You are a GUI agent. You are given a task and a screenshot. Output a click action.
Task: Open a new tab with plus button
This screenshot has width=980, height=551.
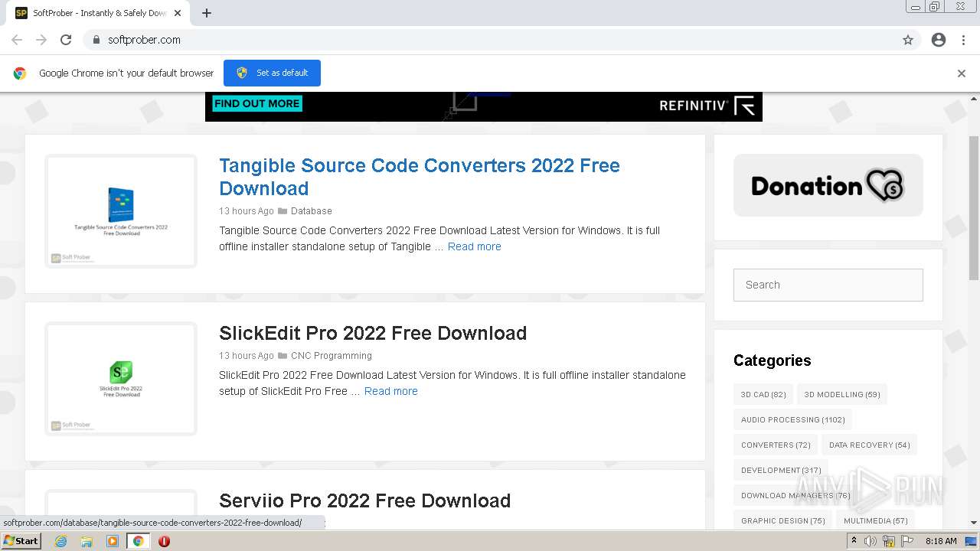(207, 13)
